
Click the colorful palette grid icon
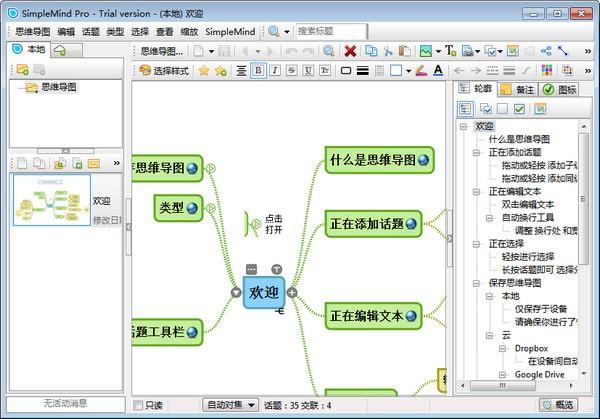pyautogui.click(x=547, y=70)
